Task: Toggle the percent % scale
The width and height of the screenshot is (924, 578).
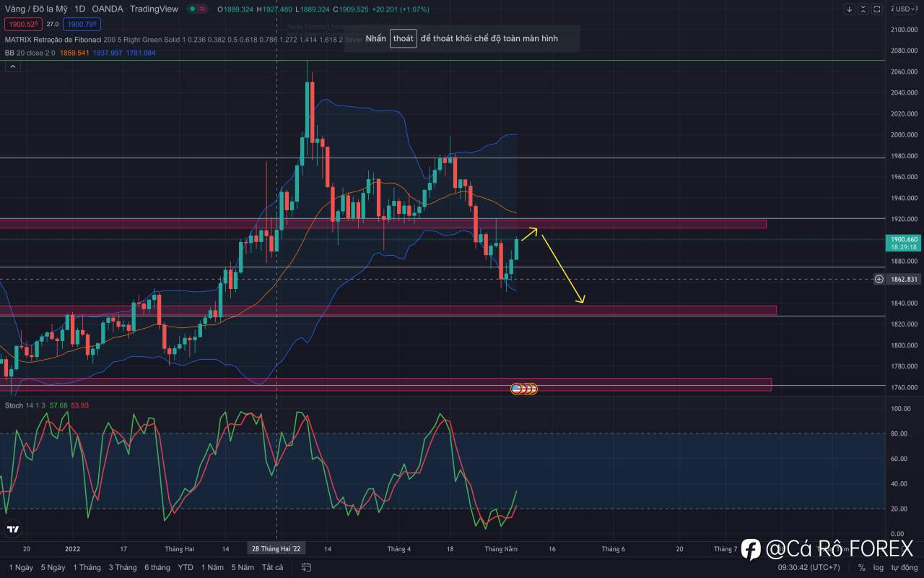Action: tap(861, 568)
